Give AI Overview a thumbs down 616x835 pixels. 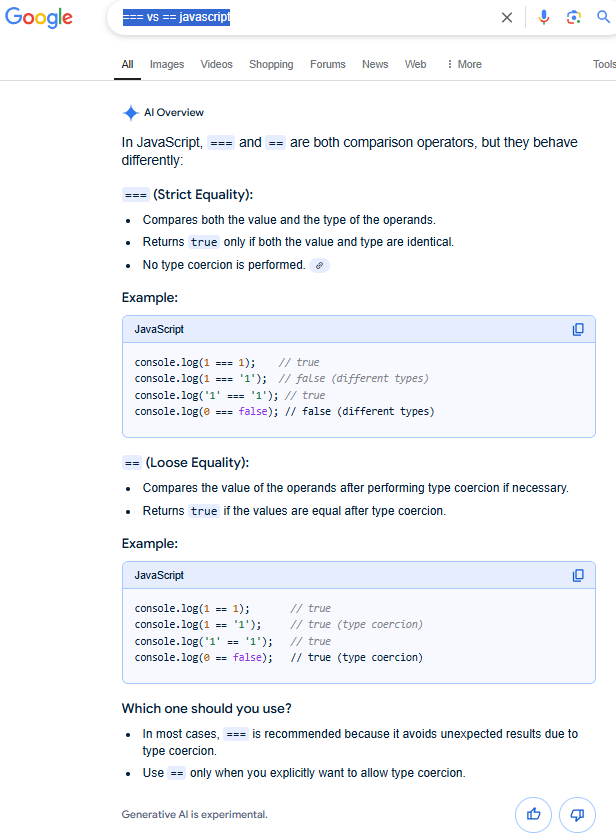coord(577,814)
